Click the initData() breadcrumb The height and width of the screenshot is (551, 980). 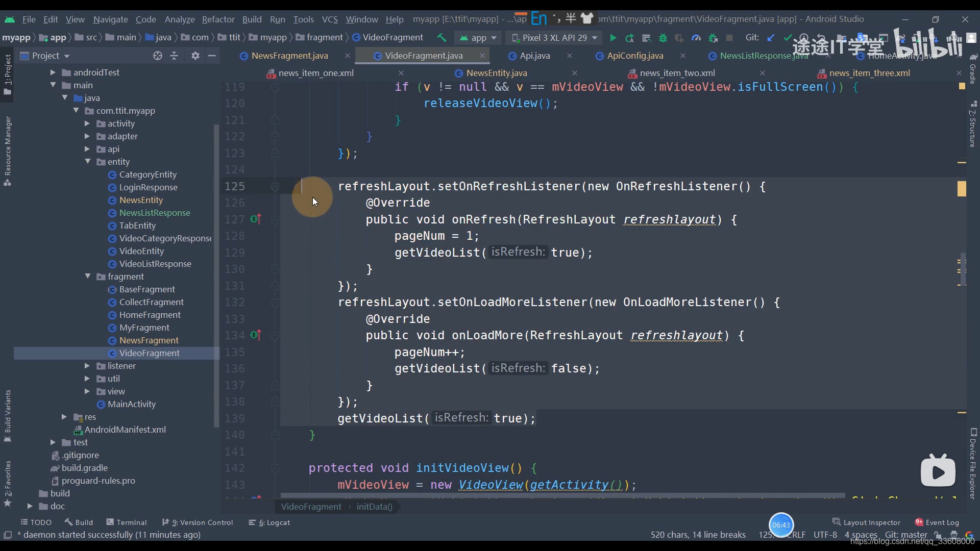(x=374, y=507)
